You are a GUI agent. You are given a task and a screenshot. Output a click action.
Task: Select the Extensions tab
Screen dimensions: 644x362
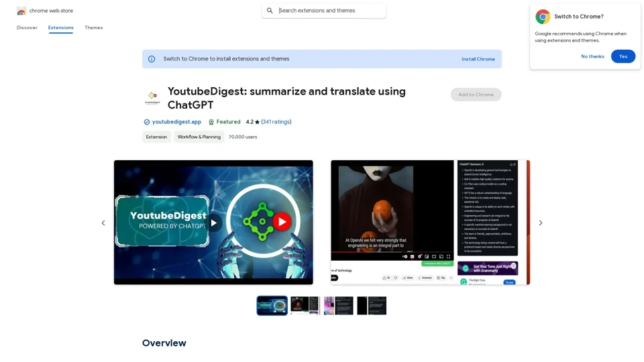click(61, 27)
